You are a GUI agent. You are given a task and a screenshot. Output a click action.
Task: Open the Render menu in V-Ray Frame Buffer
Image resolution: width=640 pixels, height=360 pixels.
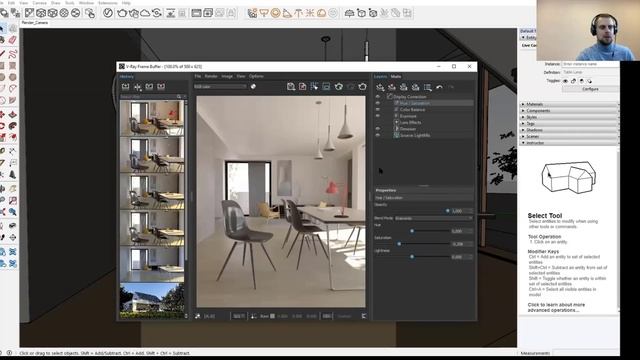[x=211, y=76]
